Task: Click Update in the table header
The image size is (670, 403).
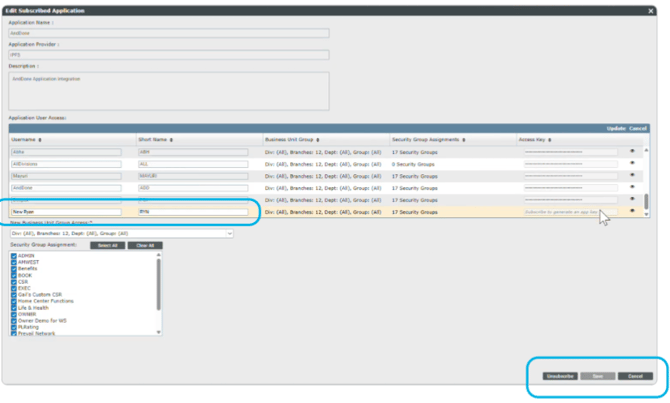Action: [x=616, y=128]
